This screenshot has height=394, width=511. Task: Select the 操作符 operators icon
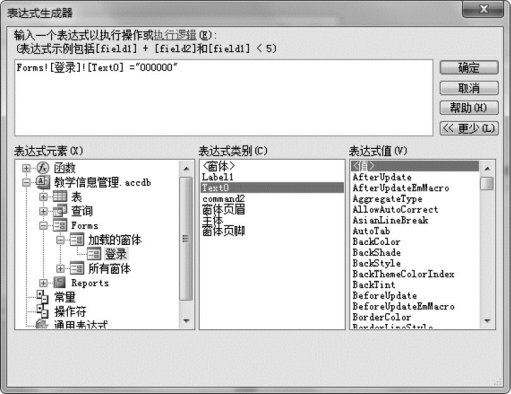click(x=43, y=311)
